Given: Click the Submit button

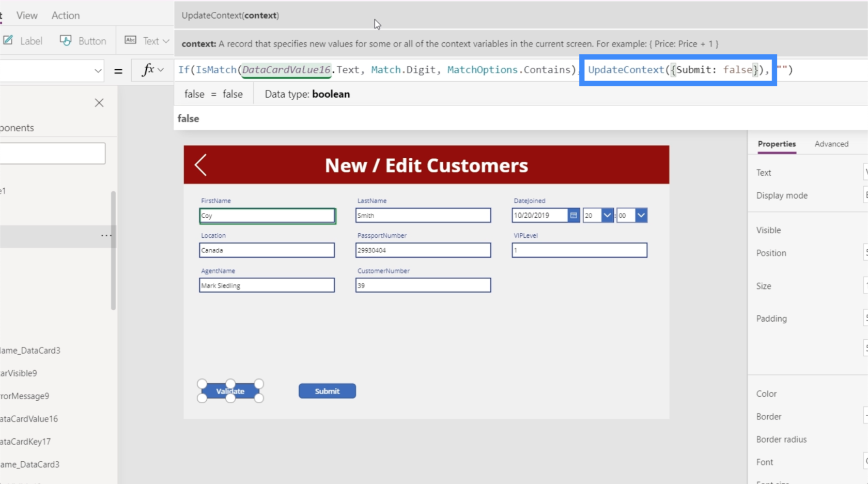Looking at the screenshot, I should (327, 391).
